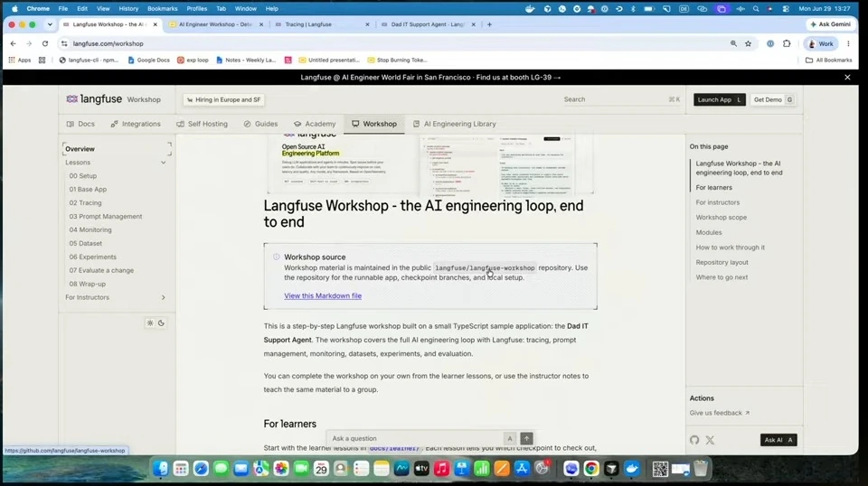The height and width of the screenshot is (486, 868).
Task: Open the Chrome extensions puzzle icon
Action: tap(787, 43)
